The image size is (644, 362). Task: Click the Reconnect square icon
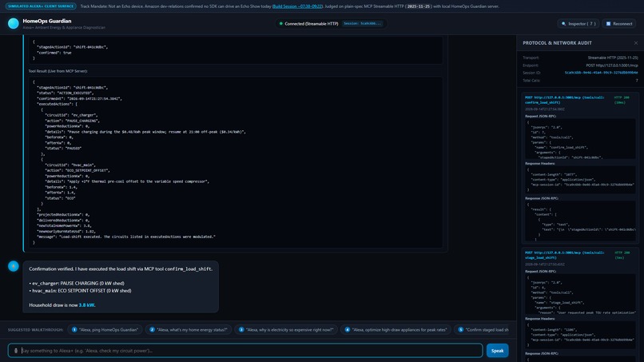(x=608, y=24)
